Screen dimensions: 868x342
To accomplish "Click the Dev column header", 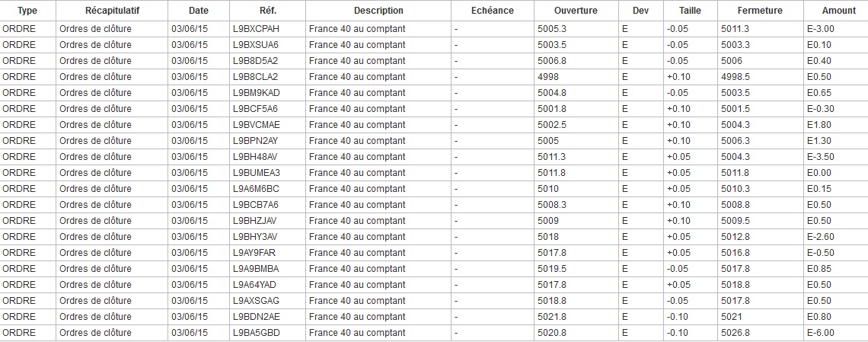I will pos(635,11).
